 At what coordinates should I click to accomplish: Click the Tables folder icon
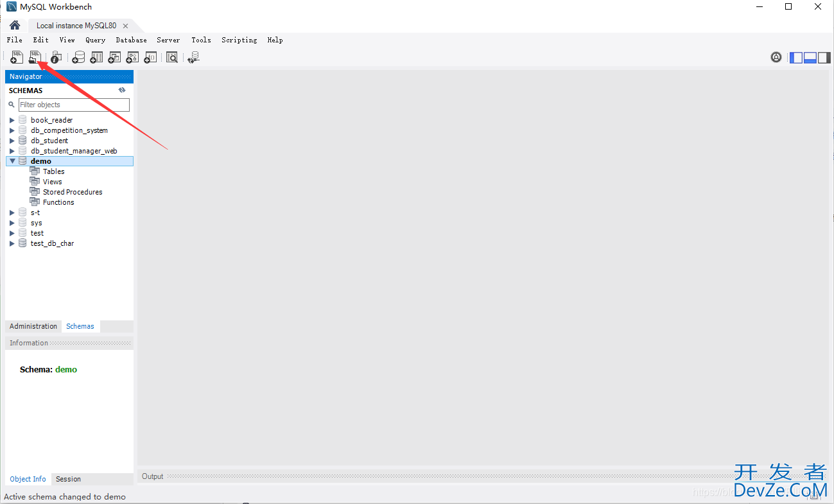[35, 171]
